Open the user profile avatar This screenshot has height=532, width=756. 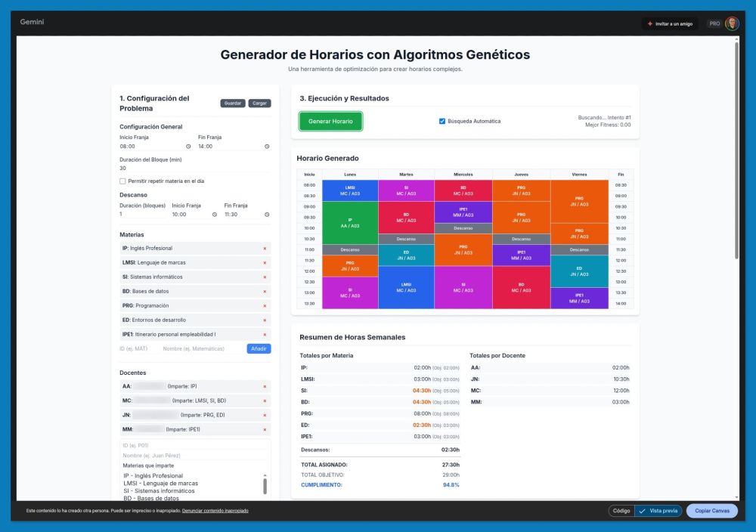pos(732,23)
